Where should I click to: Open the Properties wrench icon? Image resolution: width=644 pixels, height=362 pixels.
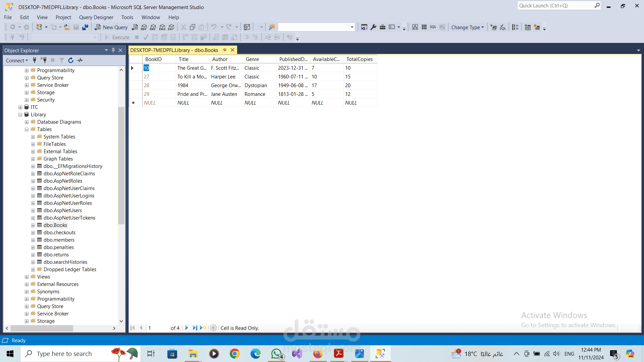click(x=373, y=27)
